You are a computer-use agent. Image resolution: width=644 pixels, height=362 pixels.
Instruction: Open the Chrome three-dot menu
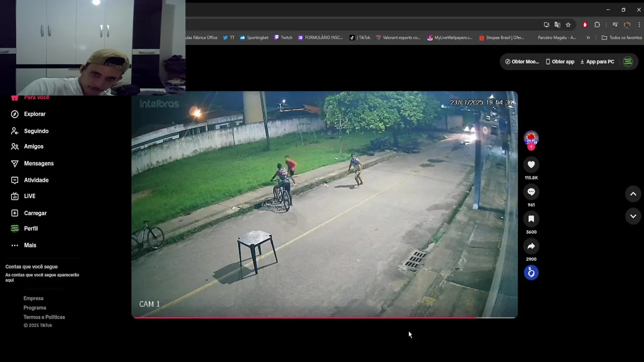639,25
